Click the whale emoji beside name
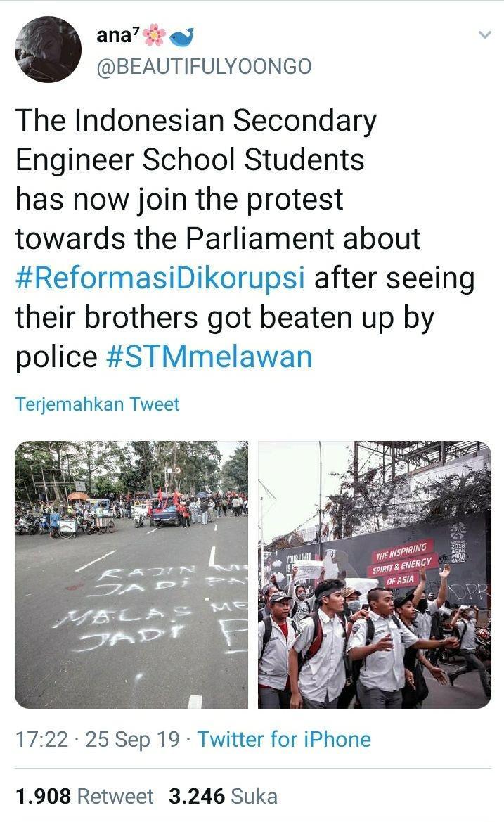This screenshot has width=504, height=822. 181,37
